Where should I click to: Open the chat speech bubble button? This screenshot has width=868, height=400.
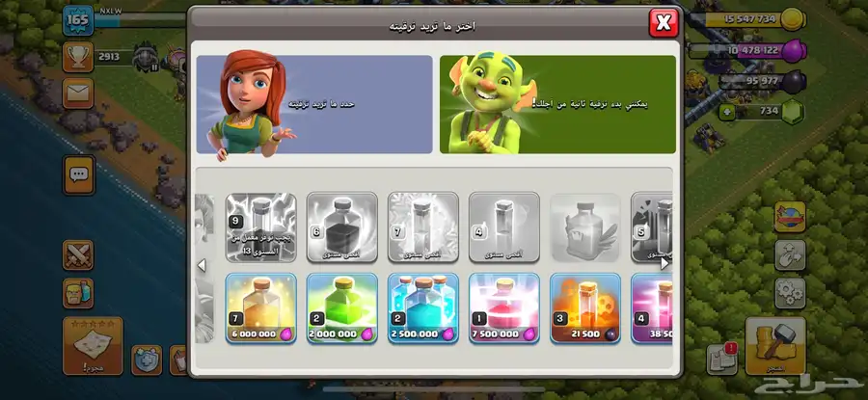point(79,174)
